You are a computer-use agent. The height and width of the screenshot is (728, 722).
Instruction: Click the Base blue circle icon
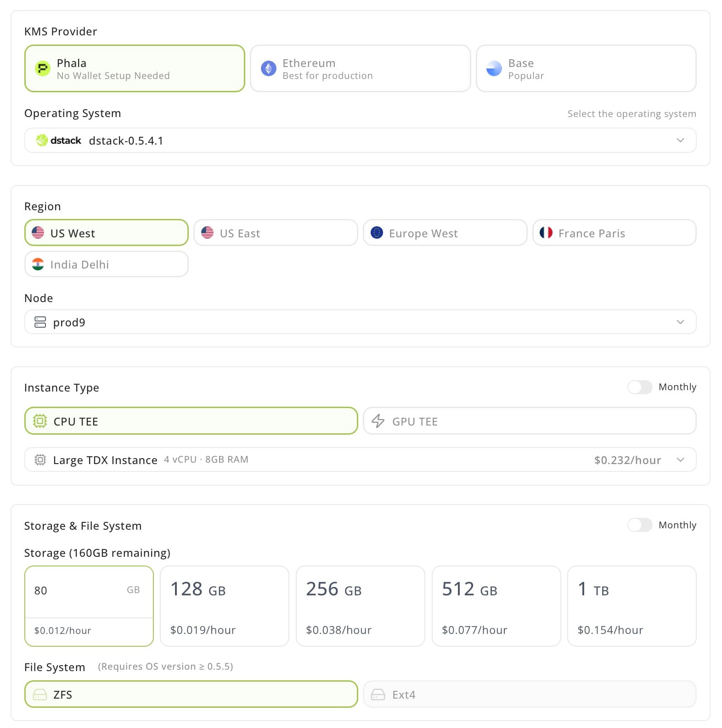494,69
